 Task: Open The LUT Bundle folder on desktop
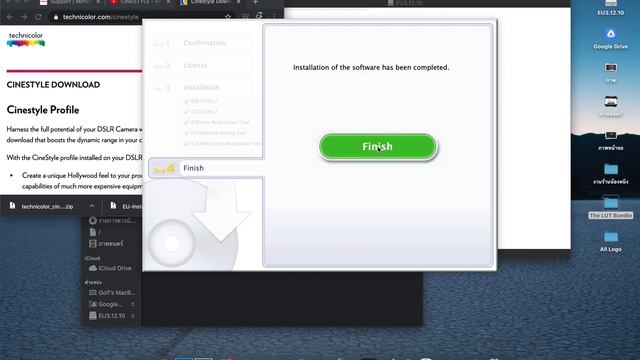[611, 207]
